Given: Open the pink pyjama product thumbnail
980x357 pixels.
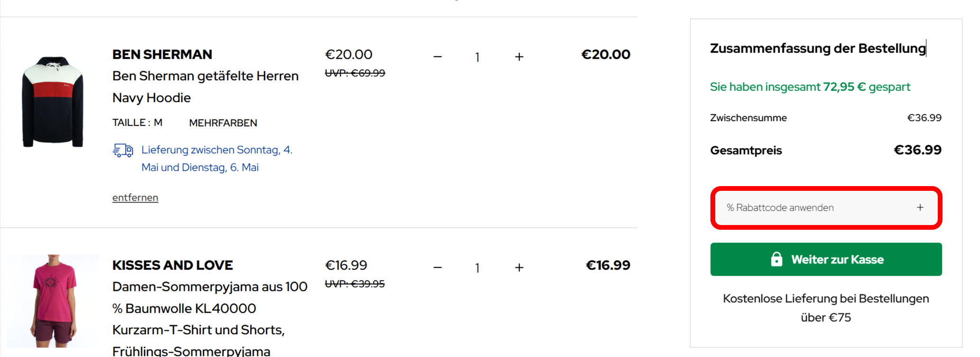Looking at the screenshot, I should [x=53, y=301].
